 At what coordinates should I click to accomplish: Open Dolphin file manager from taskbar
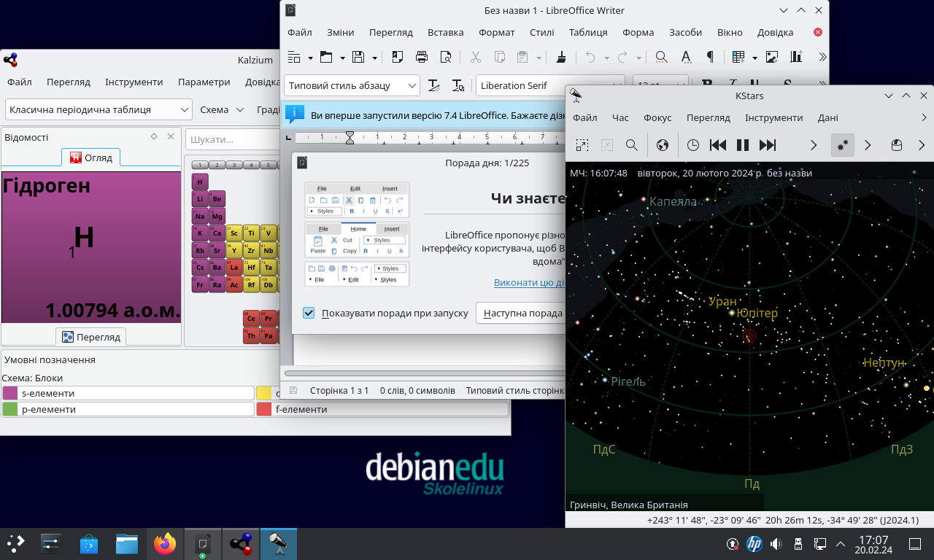pyautogui.click(x=127, y=543)
